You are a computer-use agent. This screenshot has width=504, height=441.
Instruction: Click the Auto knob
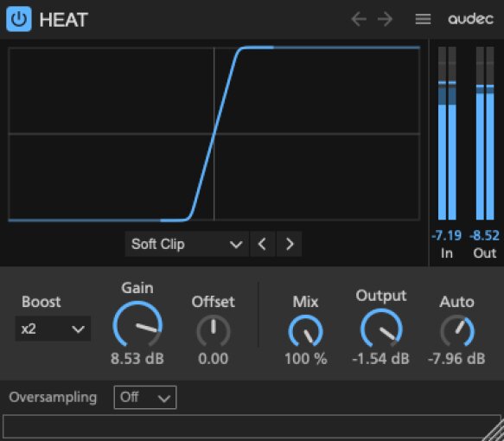tap(457, 331)
